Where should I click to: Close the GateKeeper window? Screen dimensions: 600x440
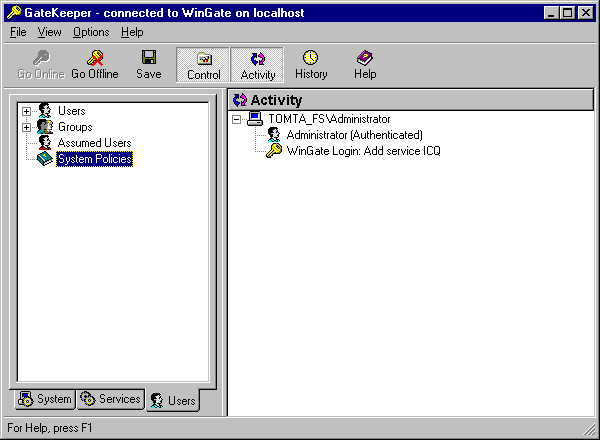pyautogui.click(x=585, y=13)
